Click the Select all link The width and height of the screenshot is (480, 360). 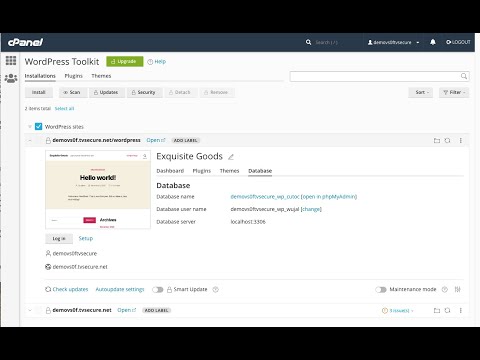64,108
